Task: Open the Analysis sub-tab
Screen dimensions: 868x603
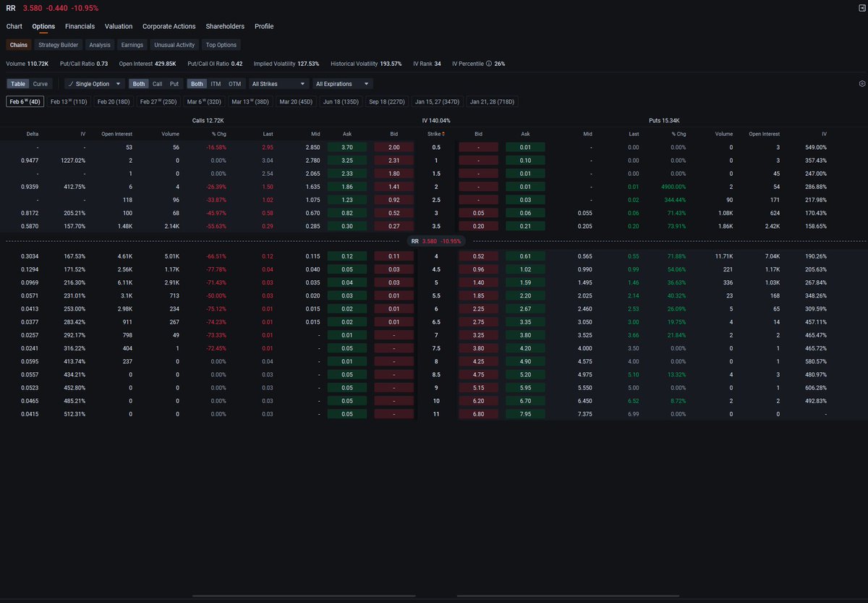Action: (x=100, y=45)
